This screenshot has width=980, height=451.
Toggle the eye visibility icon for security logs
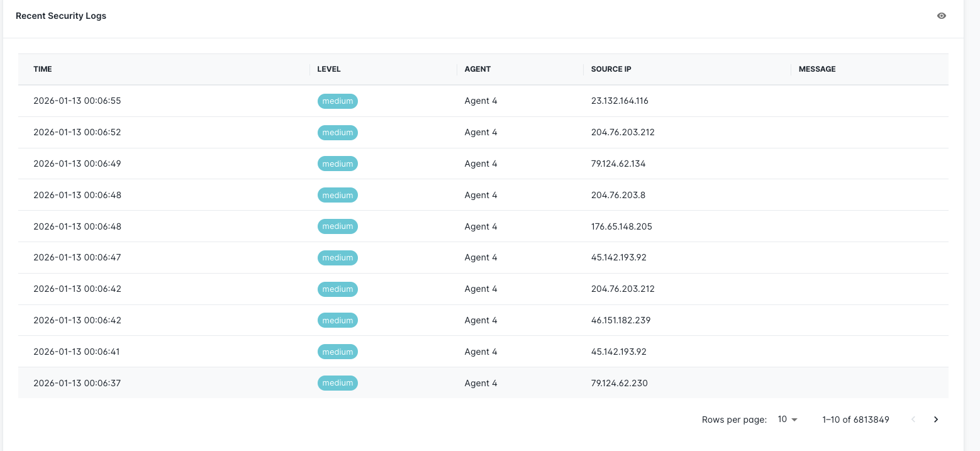tap(941, 16)
